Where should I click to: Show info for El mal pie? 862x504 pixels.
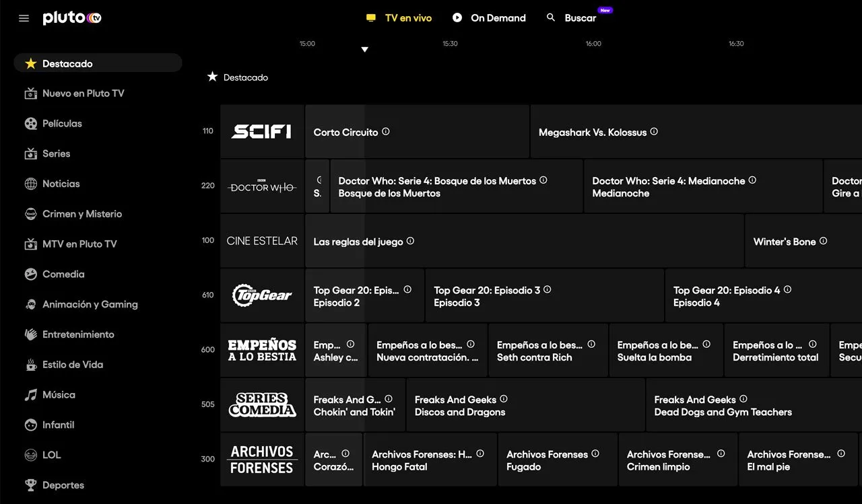coord(841,454)
